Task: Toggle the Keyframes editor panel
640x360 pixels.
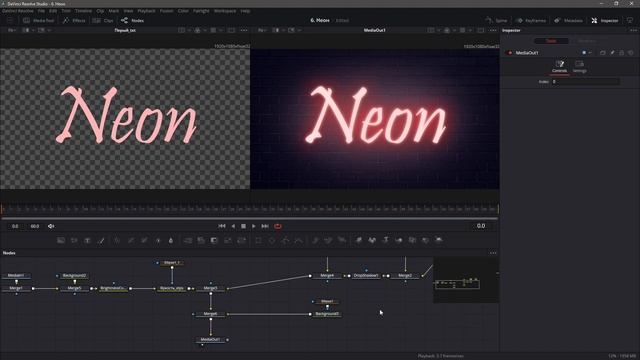Action: point(531,20)
